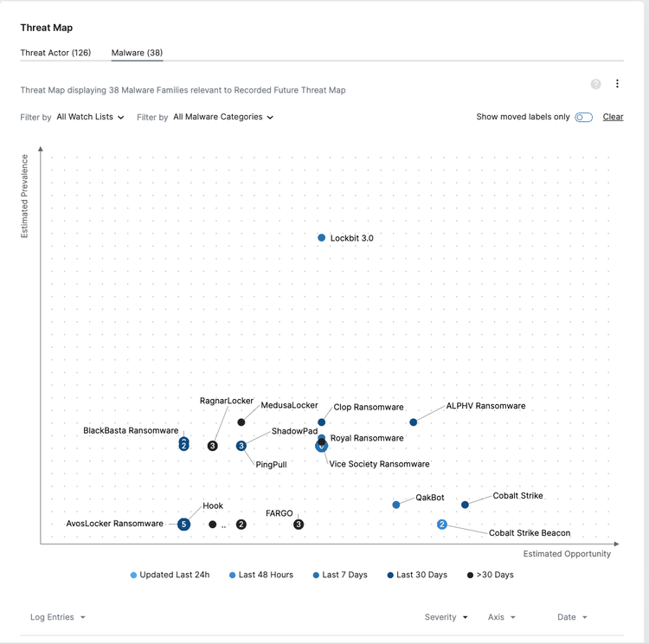Screen dimensions: 649x644
Task: Select the Malware (38) tab
Action: click(x=137, y=53)
